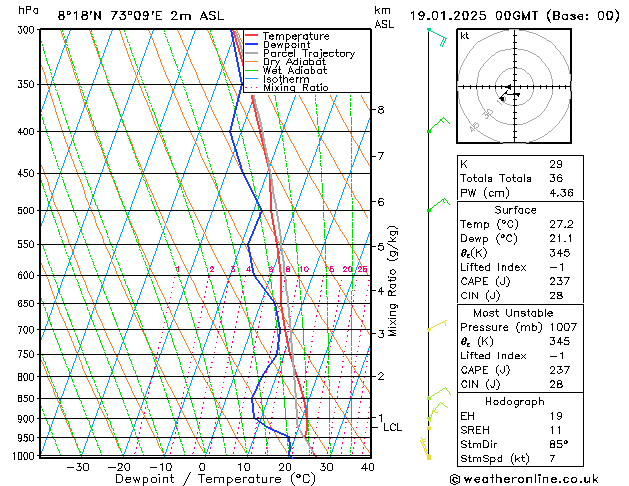
Task: Click the mixing ratio label 1
Action: (178, 269)
